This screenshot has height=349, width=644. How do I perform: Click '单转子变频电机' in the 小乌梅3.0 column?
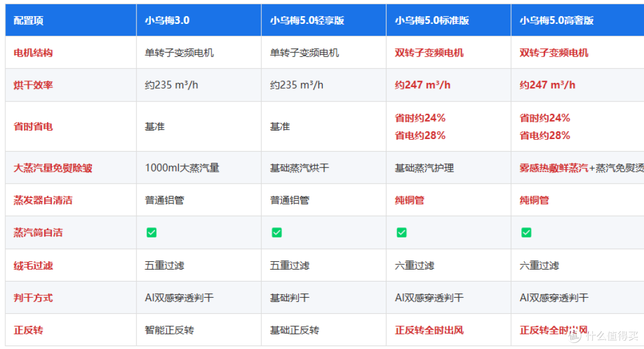point(179,52)
